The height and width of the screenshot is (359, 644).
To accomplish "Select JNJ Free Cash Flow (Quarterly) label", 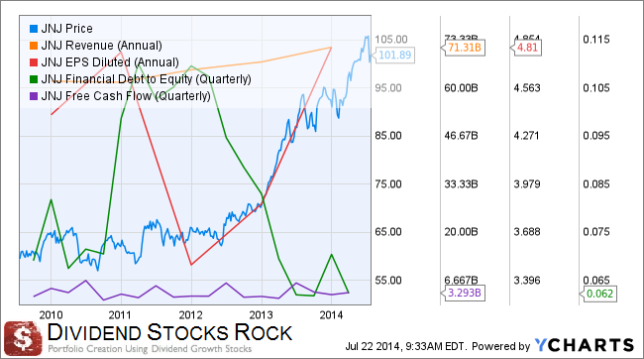I will 126,96.
